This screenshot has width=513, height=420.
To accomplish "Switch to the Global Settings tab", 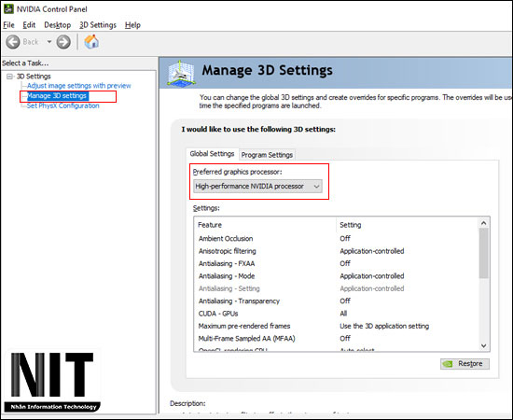I will tap(212, 153).
